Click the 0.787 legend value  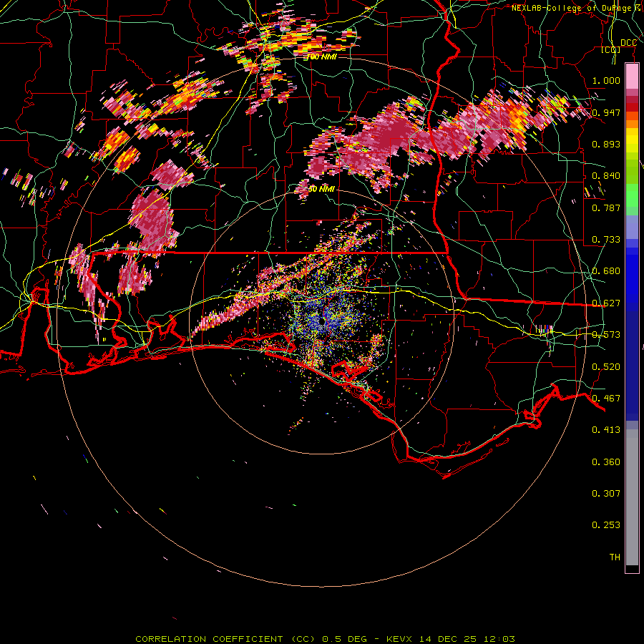point(606,208)
